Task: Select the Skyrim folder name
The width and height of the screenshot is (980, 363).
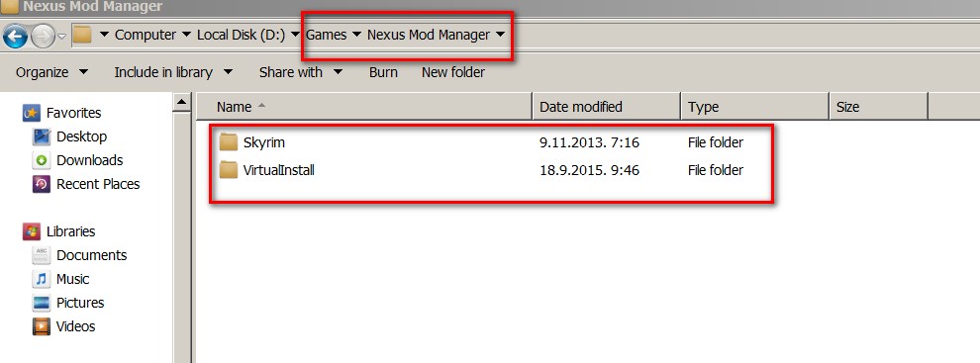Action: 264,142
